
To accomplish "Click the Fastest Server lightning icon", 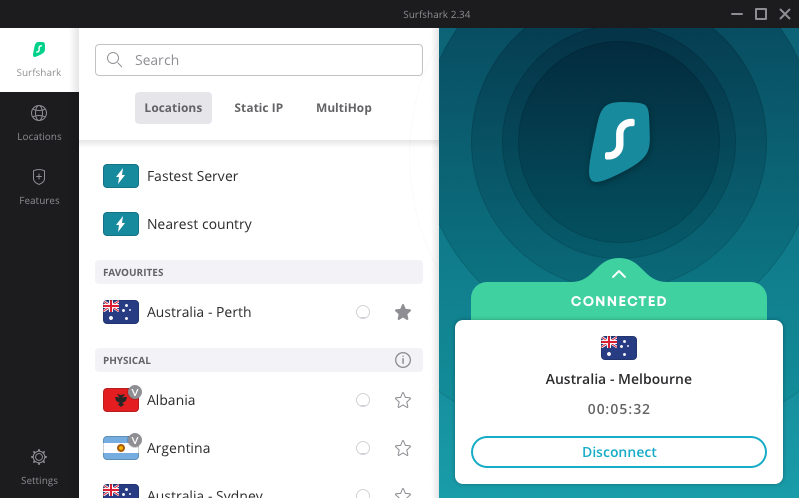I will tap(121, 176).
